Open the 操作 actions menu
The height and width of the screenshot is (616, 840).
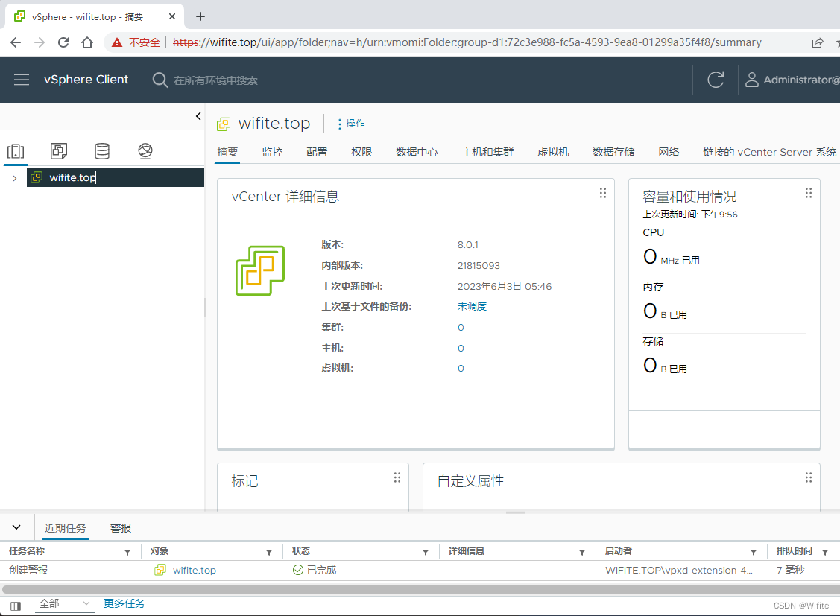[x=352, y=124]
